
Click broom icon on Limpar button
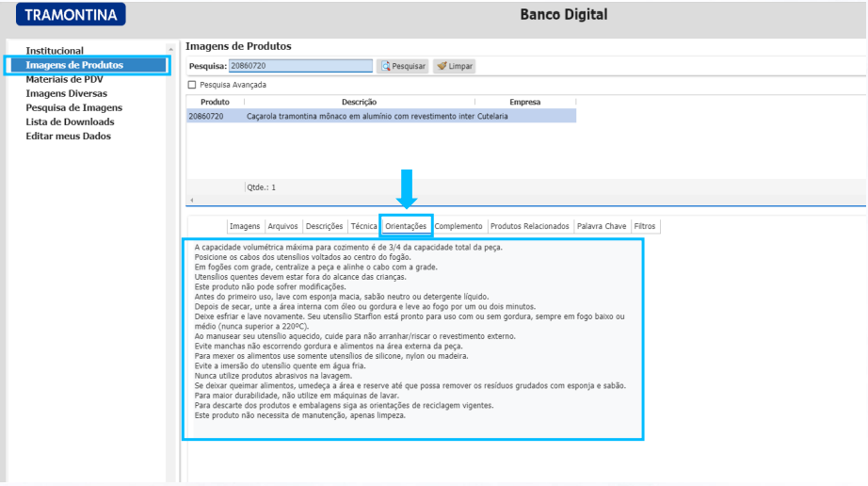point(442,66)
